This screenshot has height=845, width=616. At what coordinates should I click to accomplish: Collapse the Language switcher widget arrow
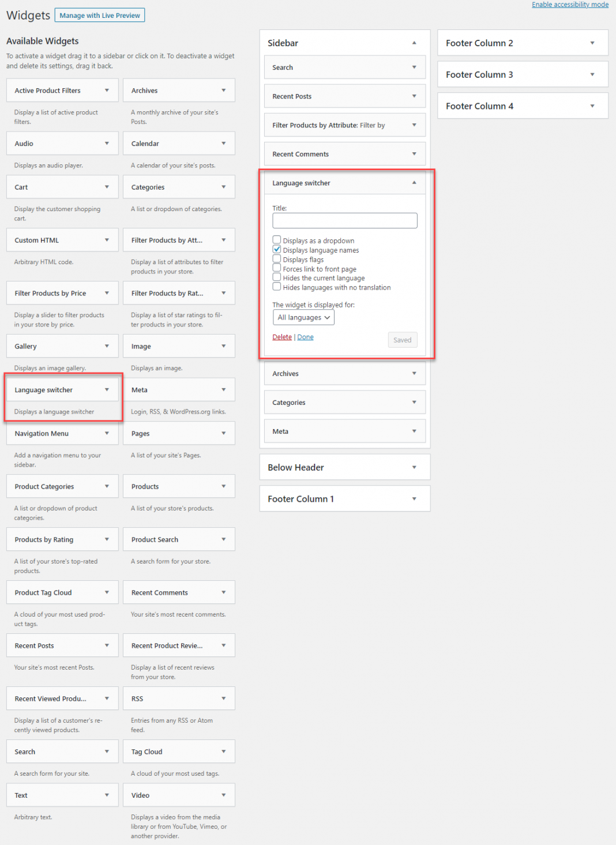coord(414,183)
